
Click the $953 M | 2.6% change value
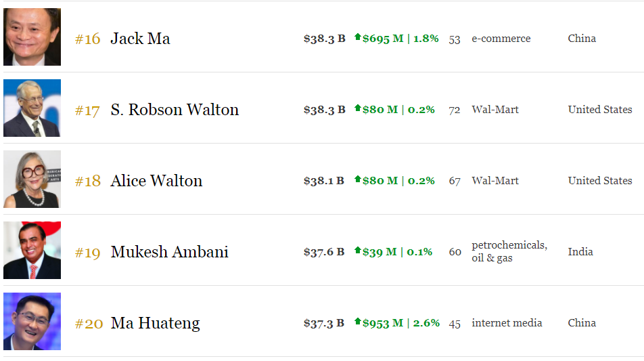[401, 323]
